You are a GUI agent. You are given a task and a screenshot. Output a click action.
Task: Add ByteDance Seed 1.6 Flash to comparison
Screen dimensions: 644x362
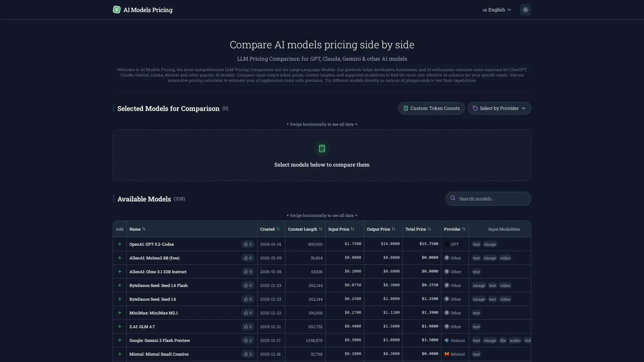(x=120, y=285)
